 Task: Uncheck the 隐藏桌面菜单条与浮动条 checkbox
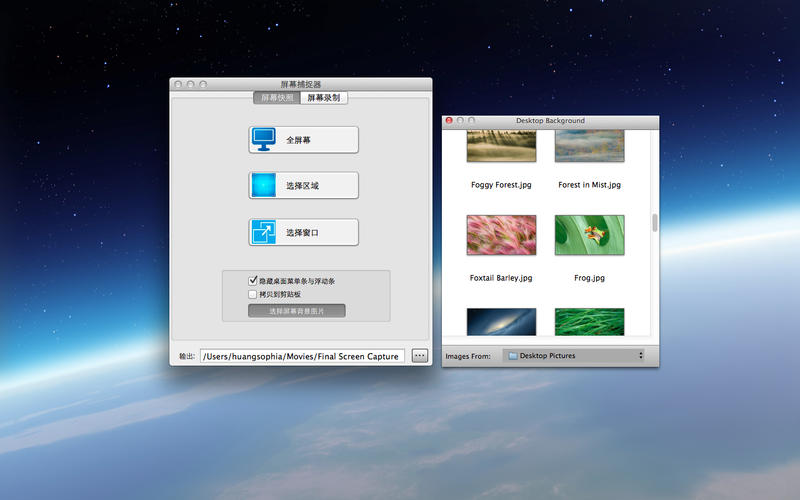point(252,282)
